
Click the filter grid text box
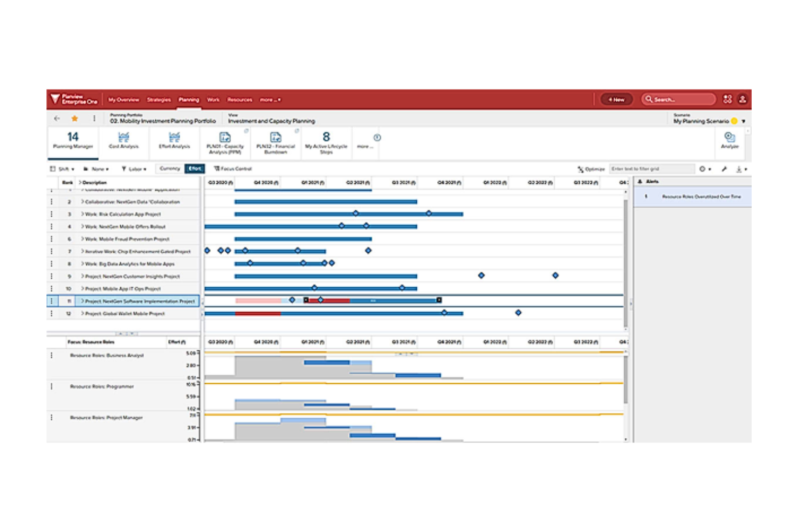652,169
